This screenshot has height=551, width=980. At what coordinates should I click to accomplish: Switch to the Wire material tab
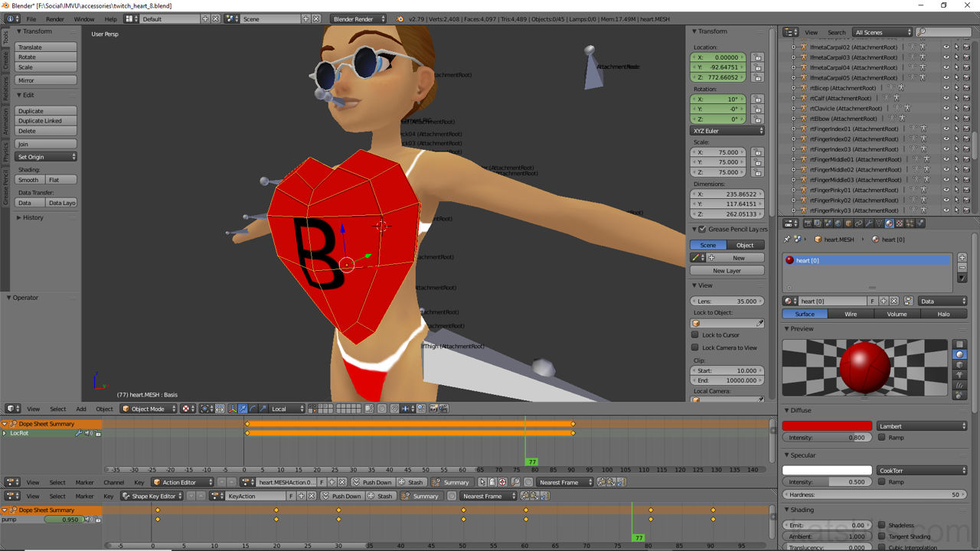(851, 314)
